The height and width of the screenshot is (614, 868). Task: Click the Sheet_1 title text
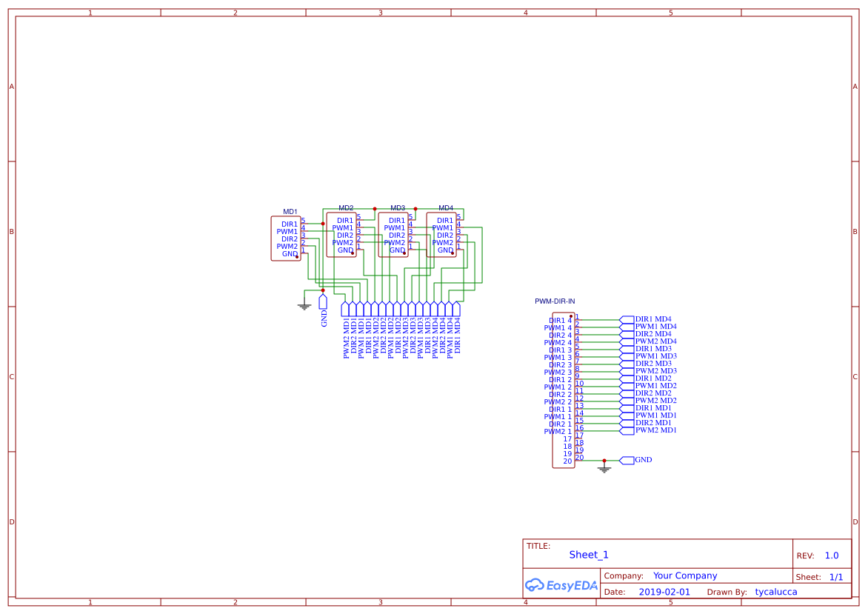589,555
